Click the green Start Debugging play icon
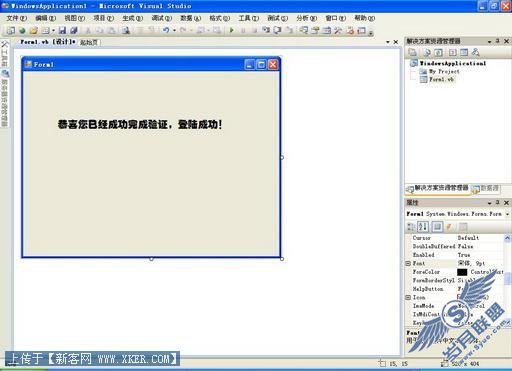 (232, 30)
